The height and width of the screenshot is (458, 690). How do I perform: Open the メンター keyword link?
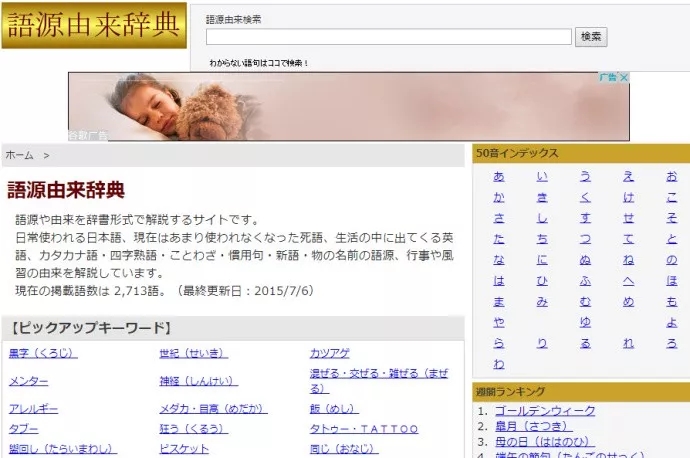(x=29, y=381)
